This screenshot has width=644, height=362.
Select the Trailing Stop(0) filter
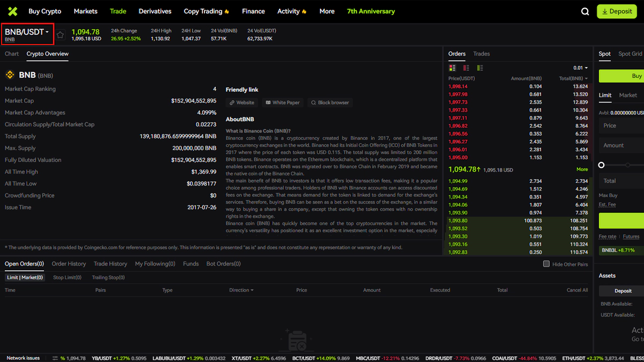[108, 278]
